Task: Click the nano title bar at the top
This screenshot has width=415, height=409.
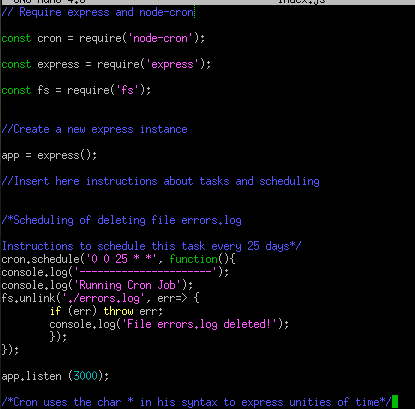Action: [207, 2]
